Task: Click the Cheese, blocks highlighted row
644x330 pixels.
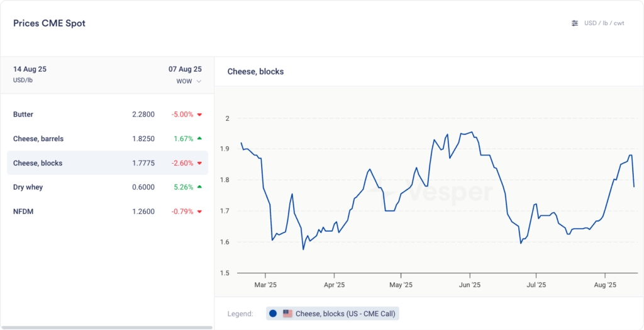Action: [x=107, y=163]
